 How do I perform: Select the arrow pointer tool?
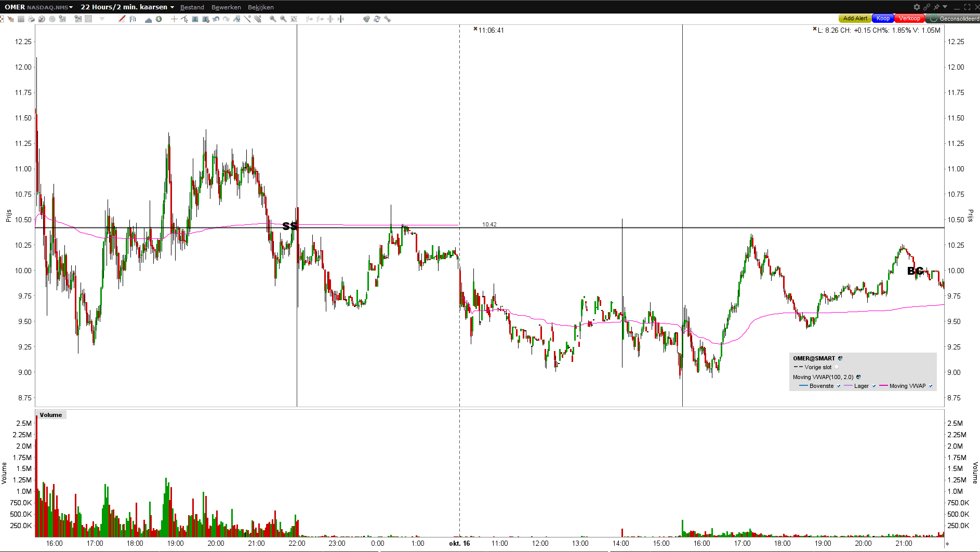[184, 19]
